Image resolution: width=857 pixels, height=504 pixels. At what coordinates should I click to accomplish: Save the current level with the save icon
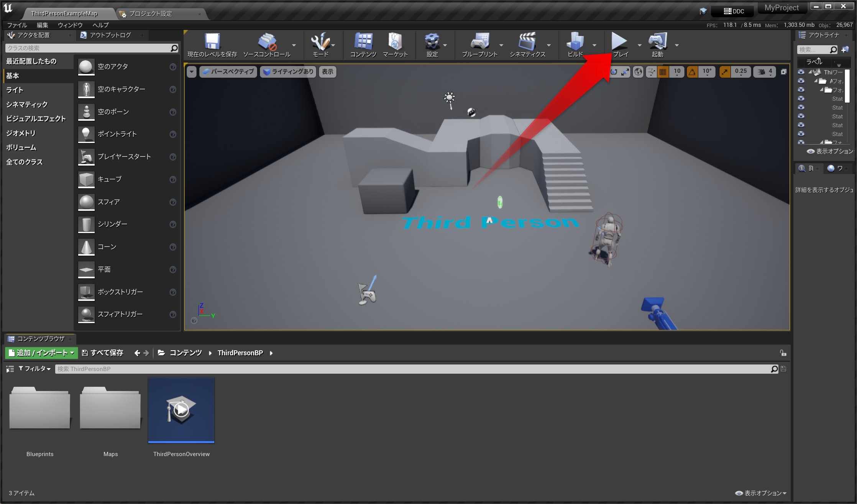[x=212, y=42]
